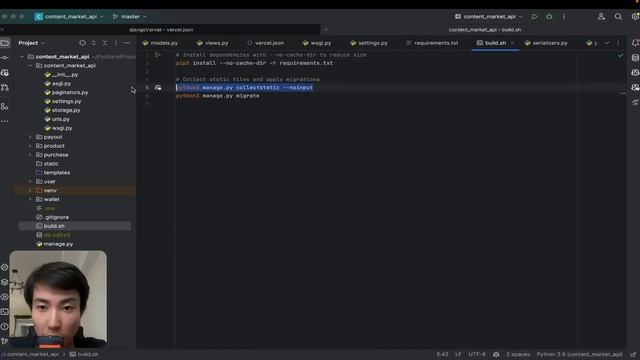Expand the payout folder
Viewport: 640px width, 360px height.
pyautogui.click(x=30, y=137)
